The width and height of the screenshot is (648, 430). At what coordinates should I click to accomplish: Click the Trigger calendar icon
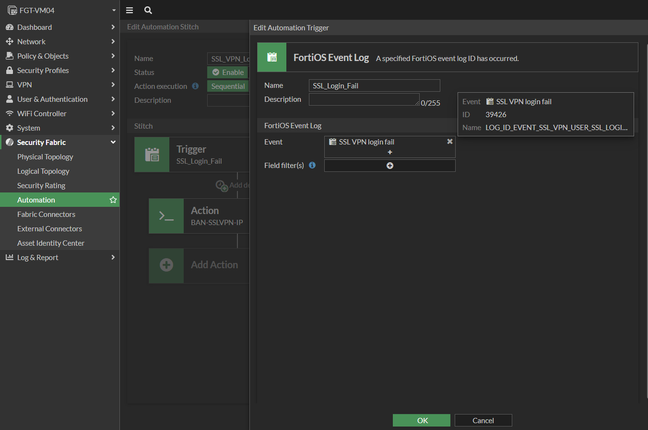pos(152,155)
